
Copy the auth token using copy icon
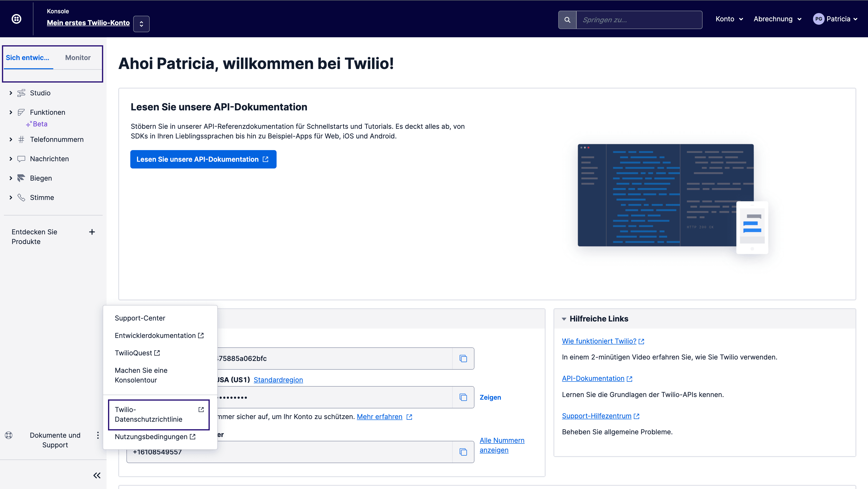point(463,397)
